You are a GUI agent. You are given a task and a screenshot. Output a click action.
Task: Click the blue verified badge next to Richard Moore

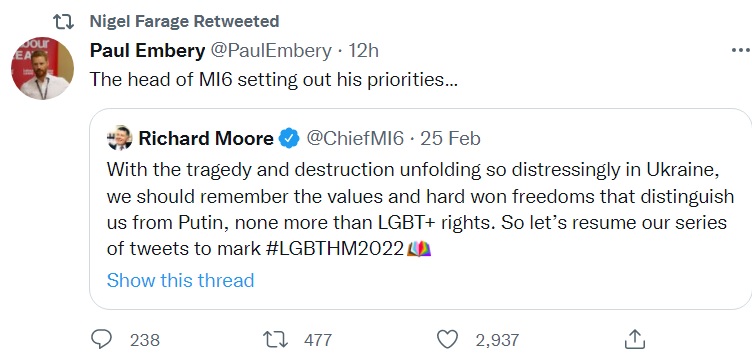(289, 139)
